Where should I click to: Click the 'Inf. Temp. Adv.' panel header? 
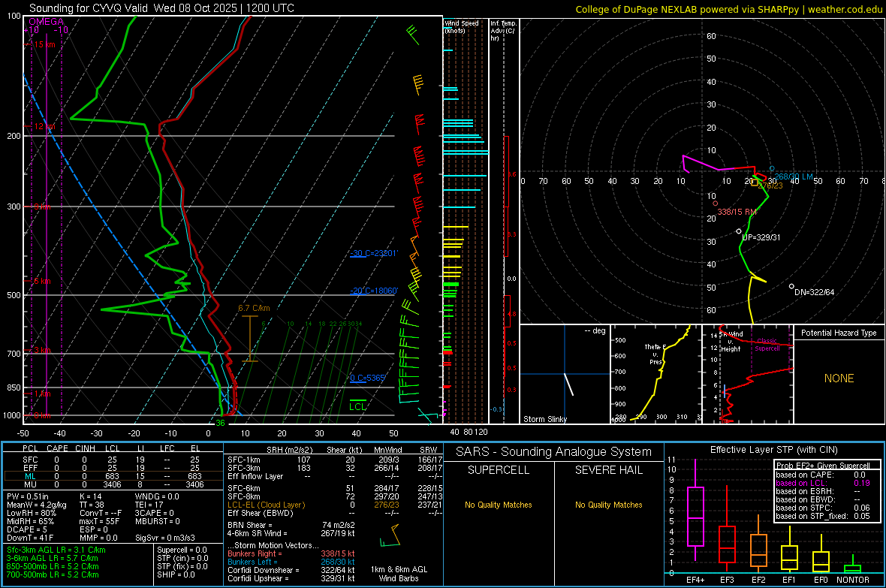point(503,31)
